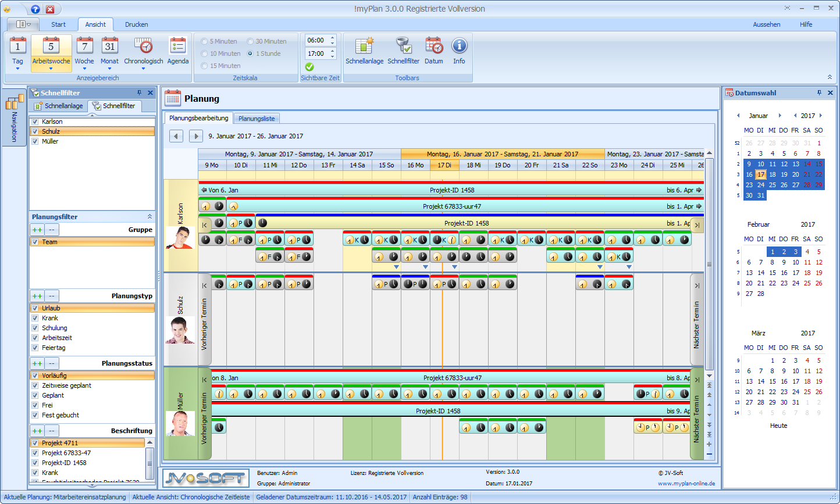Jump to Schulz's next appointment

coord(697,319)
